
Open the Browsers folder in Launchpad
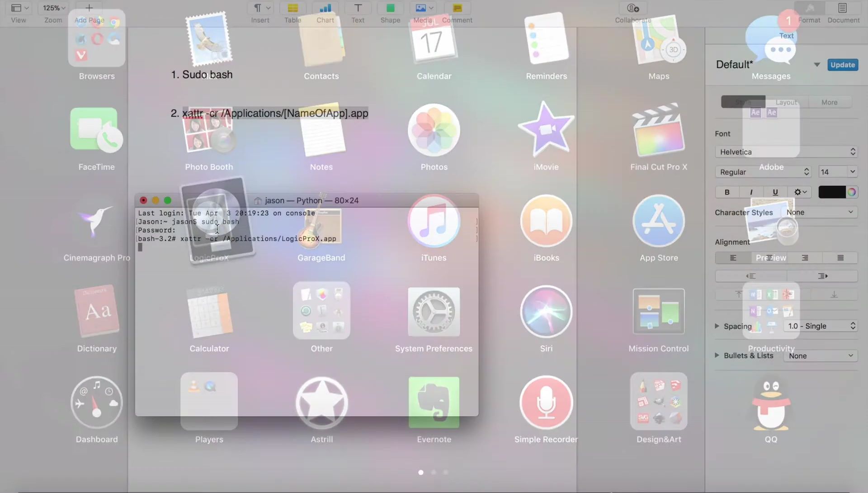pos(96,38)
